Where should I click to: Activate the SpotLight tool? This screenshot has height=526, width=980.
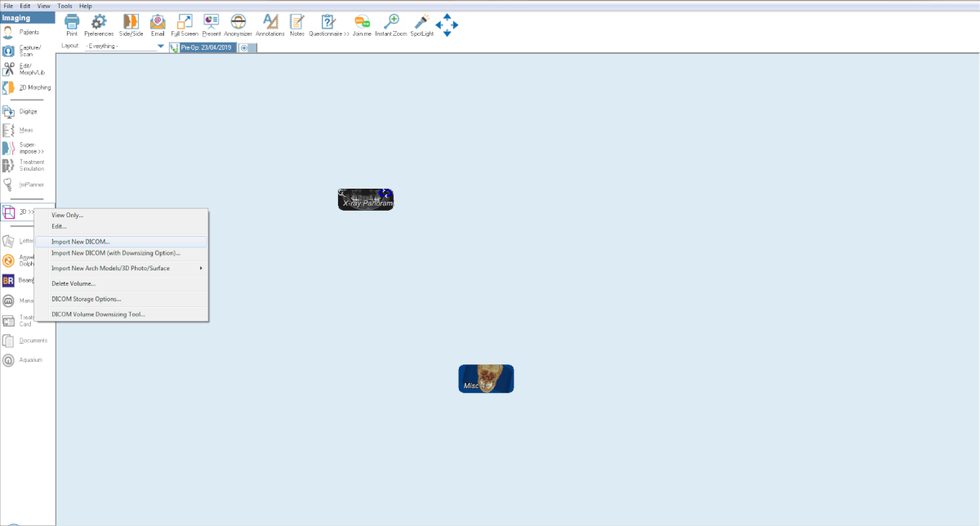[421, 22]
